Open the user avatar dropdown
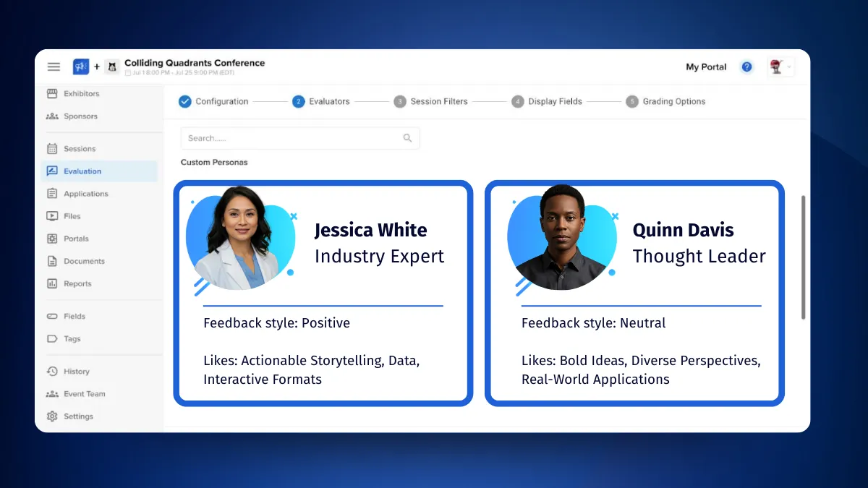Viewport: 868px width, 488px height. coord(780,67)
